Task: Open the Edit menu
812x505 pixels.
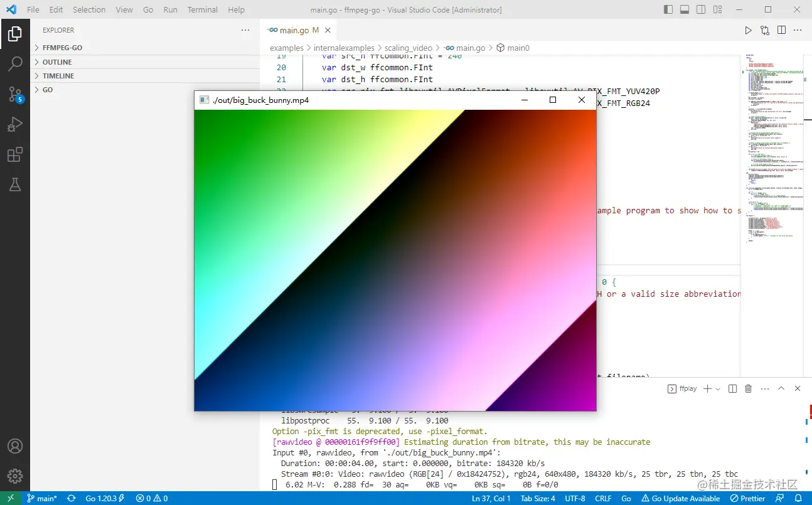Action: tap(56, 10)
